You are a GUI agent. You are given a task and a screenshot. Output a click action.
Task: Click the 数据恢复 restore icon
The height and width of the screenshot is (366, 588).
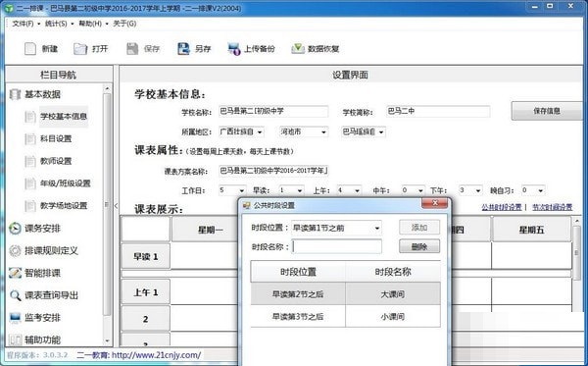[298, 49]
